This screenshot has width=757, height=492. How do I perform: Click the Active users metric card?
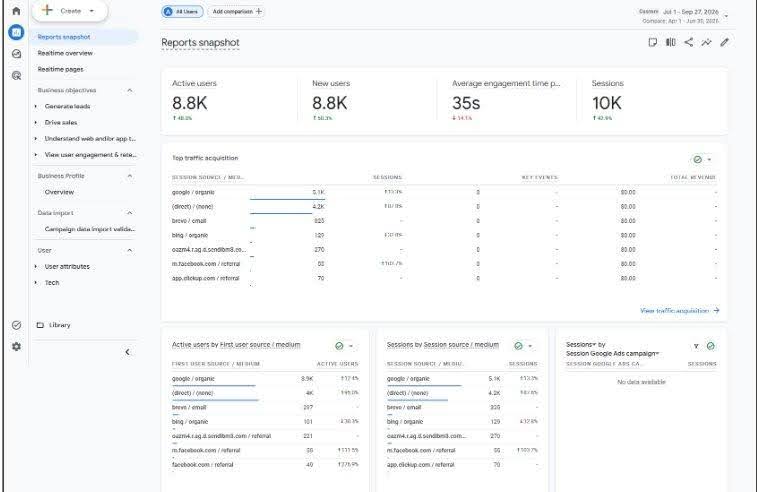pyautogui.click(x=230, y=100)
